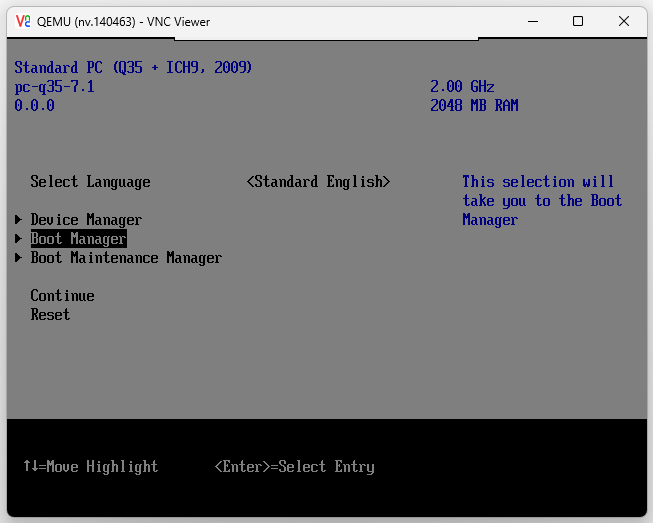The width and height of the screenshot is (653, 523).
Task: Open Boot Maintenance Manager
Action: [x=126, y=258]
